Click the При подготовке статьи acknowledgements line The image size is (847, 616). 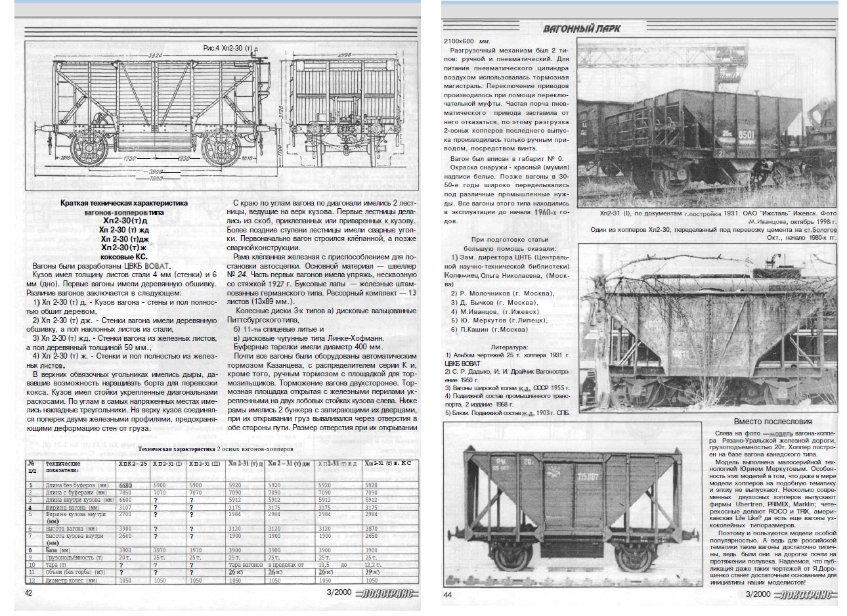coord(509,240)
